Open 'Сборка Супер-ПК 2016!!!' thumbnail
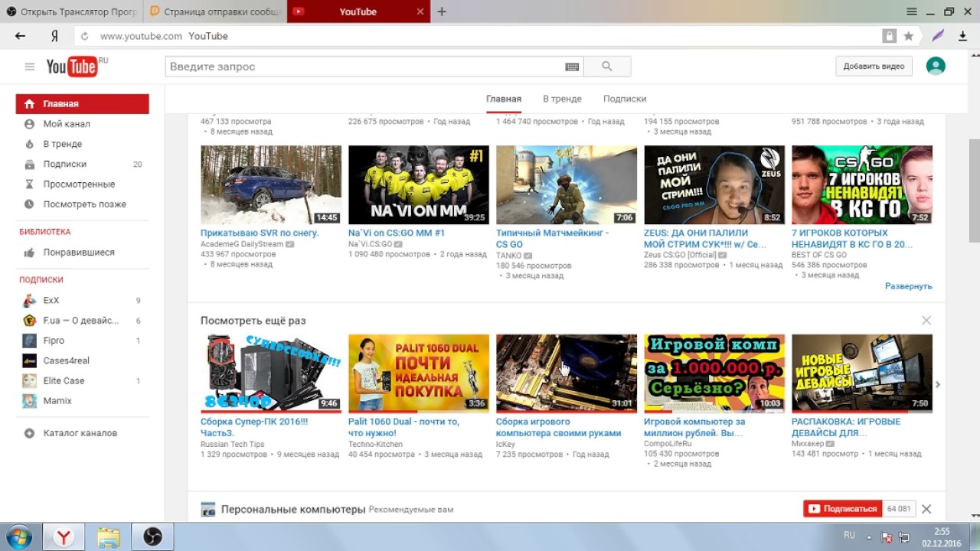Viewport: 980px width, 551px height. coord(271,373)
